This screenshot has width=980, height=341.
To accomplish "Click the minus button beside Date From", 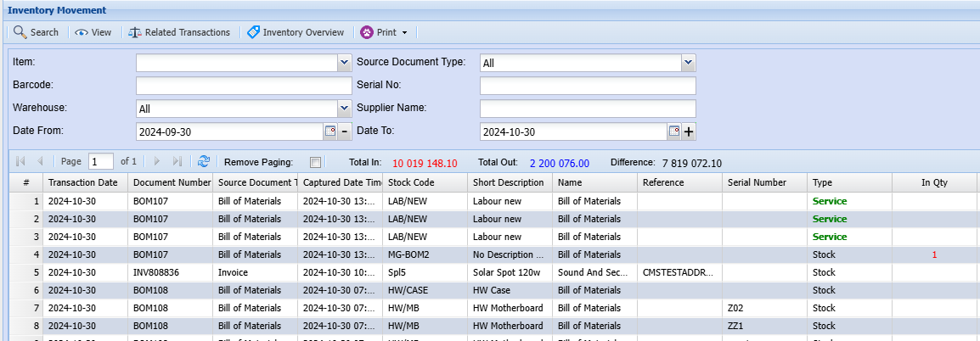I will pos(345,131).
